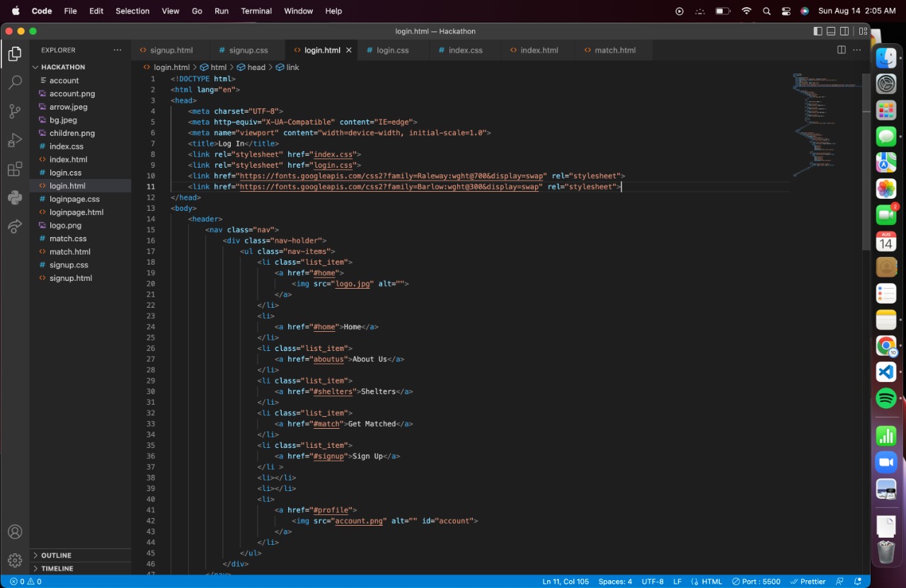
Task: Toggle Primary Side Bar layout button
Action: click(818, 31)
